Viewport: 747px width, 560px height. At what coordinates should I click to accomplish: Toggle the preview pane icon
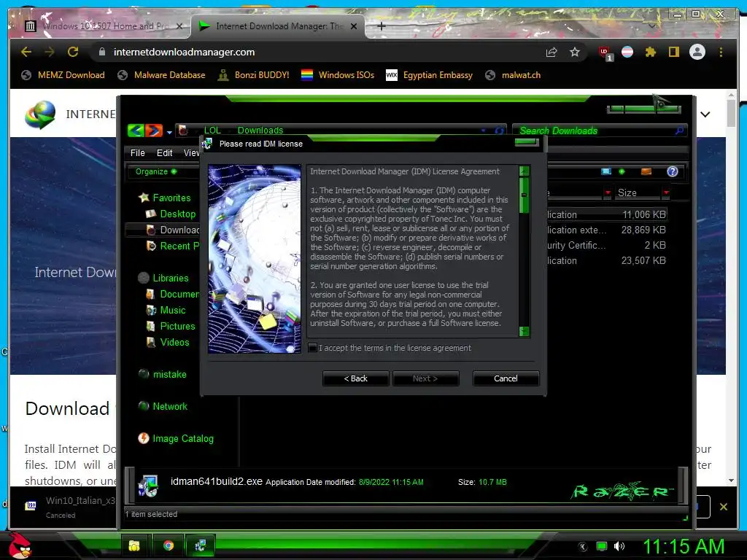pos(646,171)
